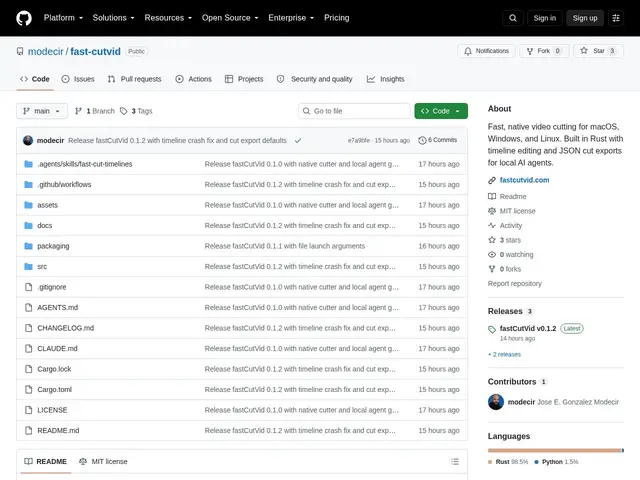Screen dimensions: 640x480
Task: Open Python 1.5% language link
Action: point(556,462)
